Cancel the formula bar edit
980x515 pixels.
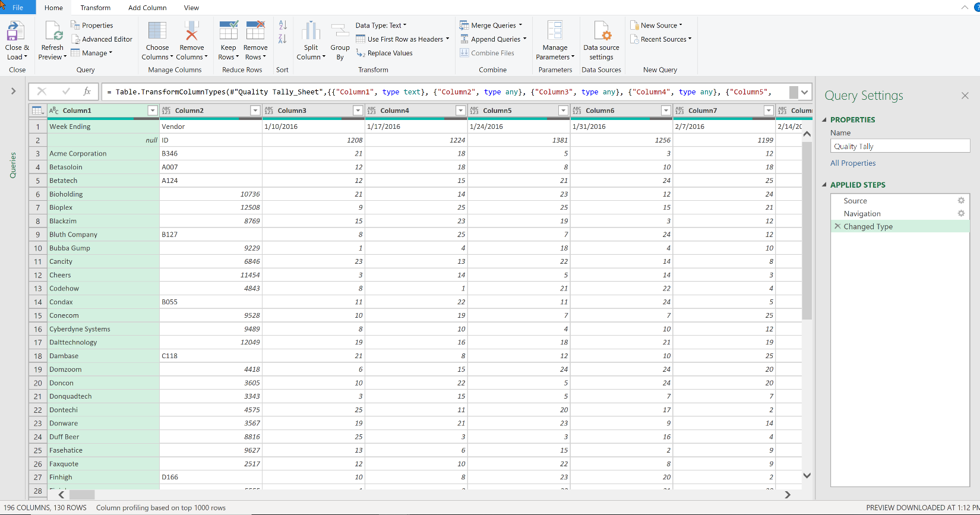(x=42, y=91)
